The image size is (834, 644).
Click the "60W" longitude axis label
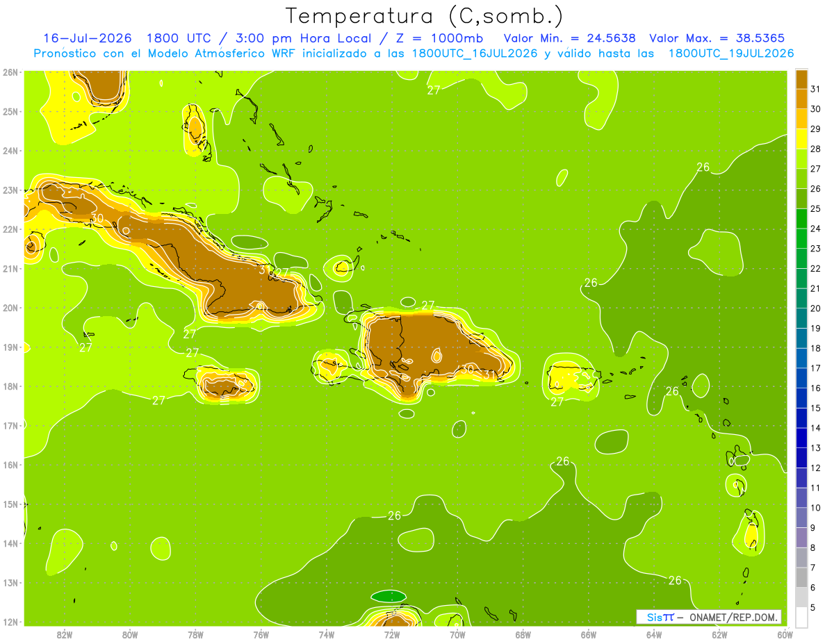coord(785,634)
